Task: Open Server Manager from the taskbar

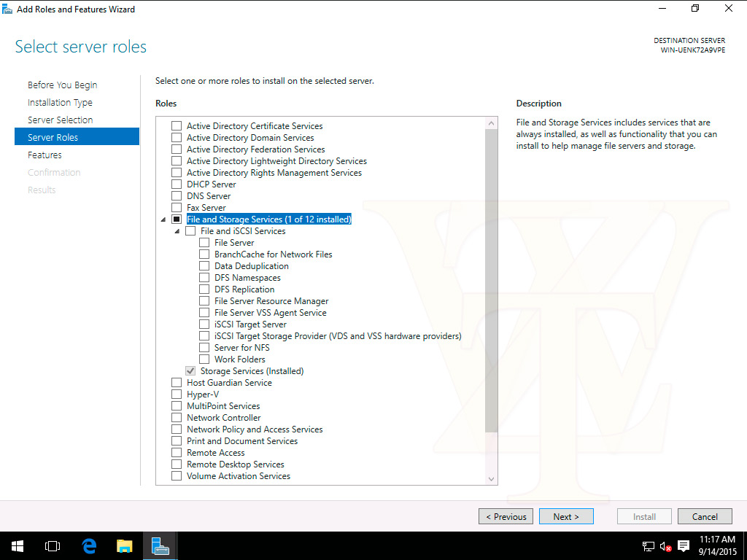Action: (160, 545)
